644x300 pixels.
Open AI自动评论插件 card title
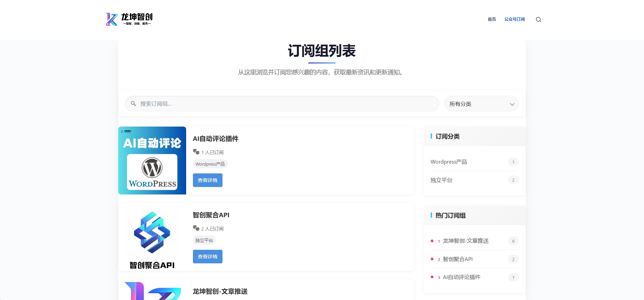(x=216, y=139)
